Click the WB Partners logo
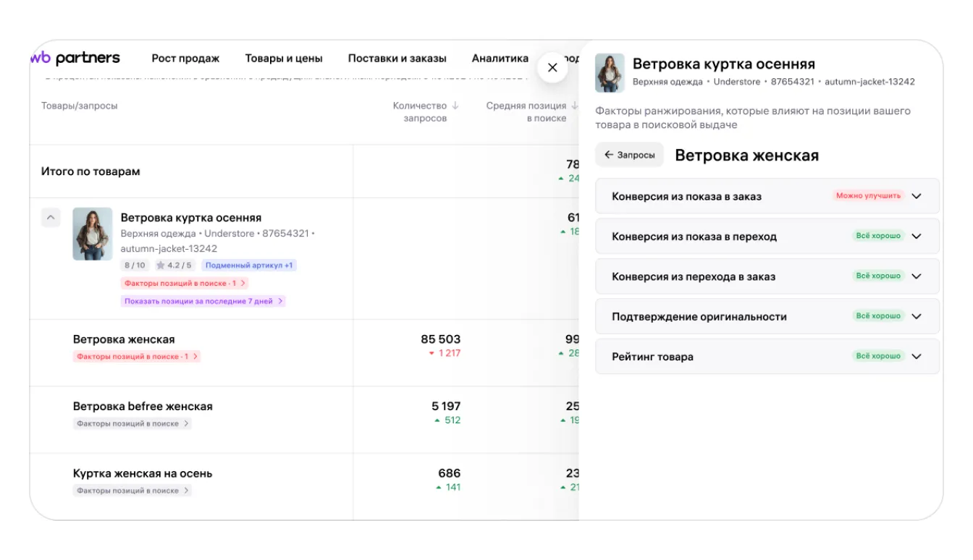Screen dimensions: 973x560 tap(75, 59)
